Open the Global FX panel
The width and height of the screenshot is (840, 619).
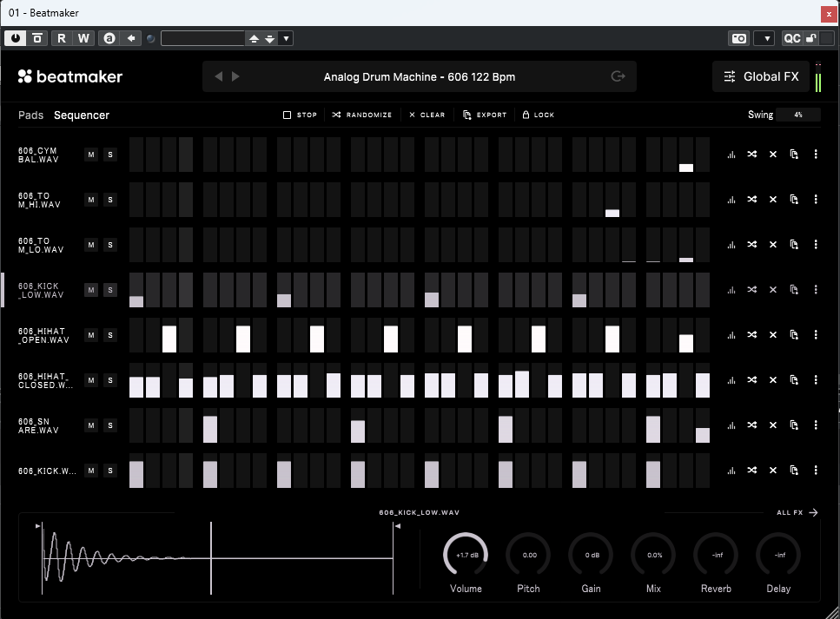[761, 76]
